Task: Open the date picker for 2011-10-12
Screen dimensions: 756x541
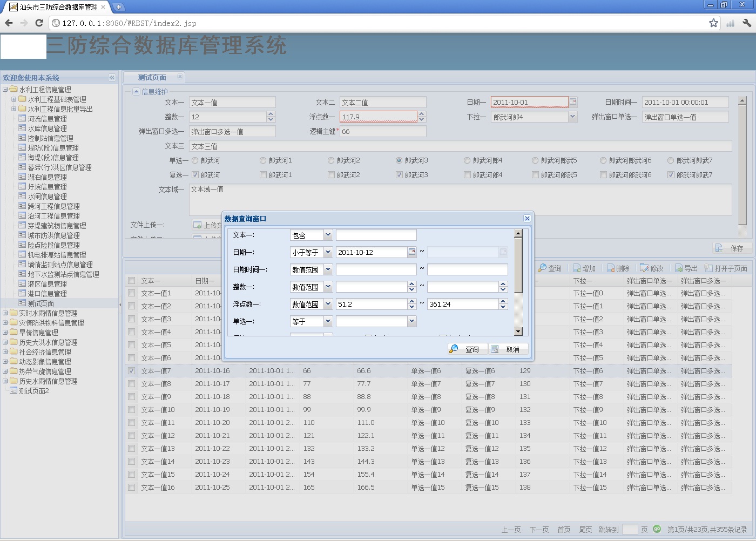Action: tap(412, 252)
